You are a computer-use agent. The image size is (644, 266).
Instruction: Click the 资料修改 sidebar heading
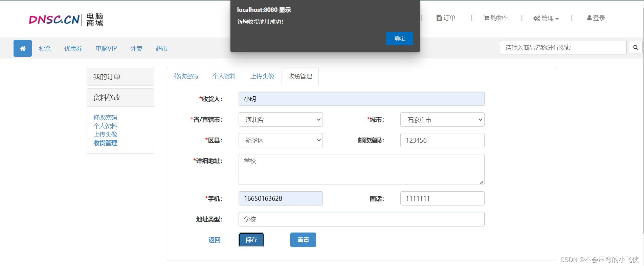[x=120, y=97]
